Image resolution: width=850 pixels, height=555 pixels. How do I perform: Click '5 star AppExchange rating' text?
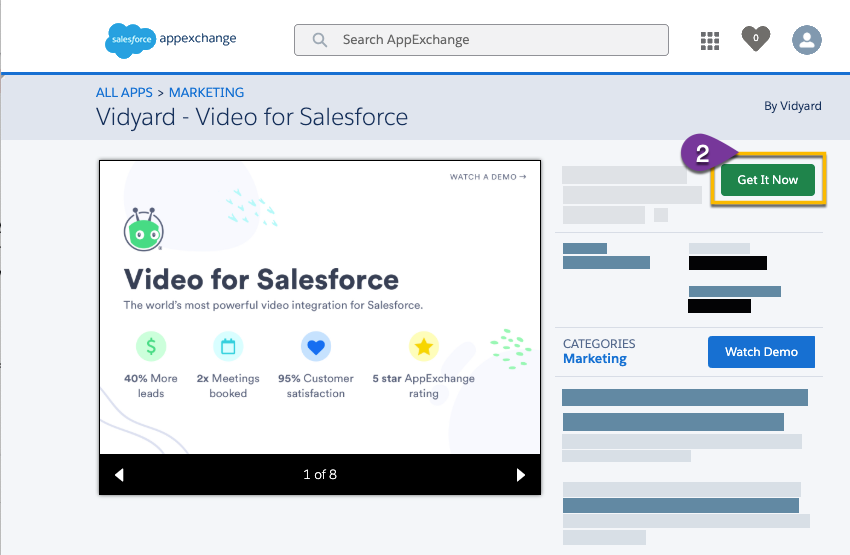coord(423,386)
